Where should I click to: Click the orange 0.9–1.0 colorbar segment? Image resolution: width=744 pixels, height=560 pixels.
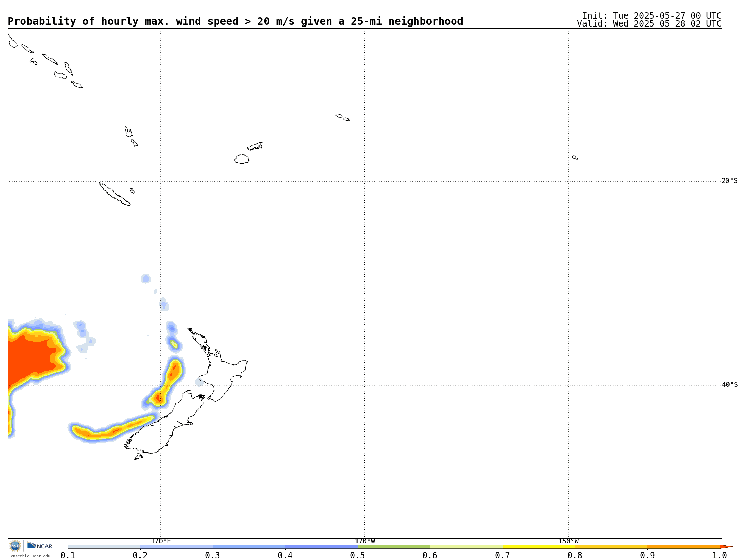[x=683, y=547]
